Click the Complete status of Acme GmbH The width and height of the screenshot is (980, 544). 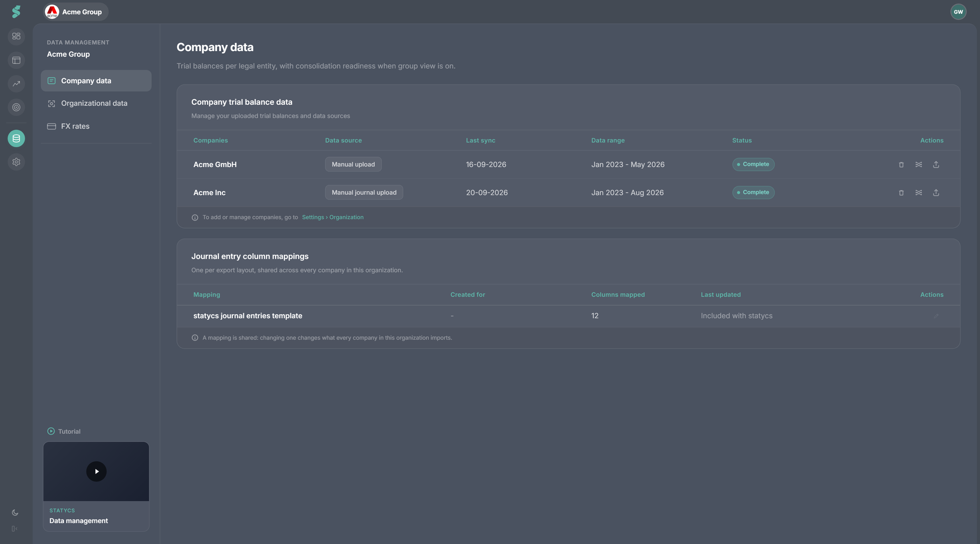[x=753, y=164]
